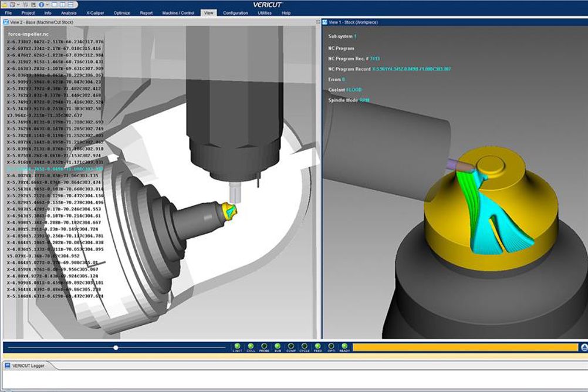Click the NC Program Record coordinate value
The height and width of the screenshot is (392, 588).
pos(411,69)
